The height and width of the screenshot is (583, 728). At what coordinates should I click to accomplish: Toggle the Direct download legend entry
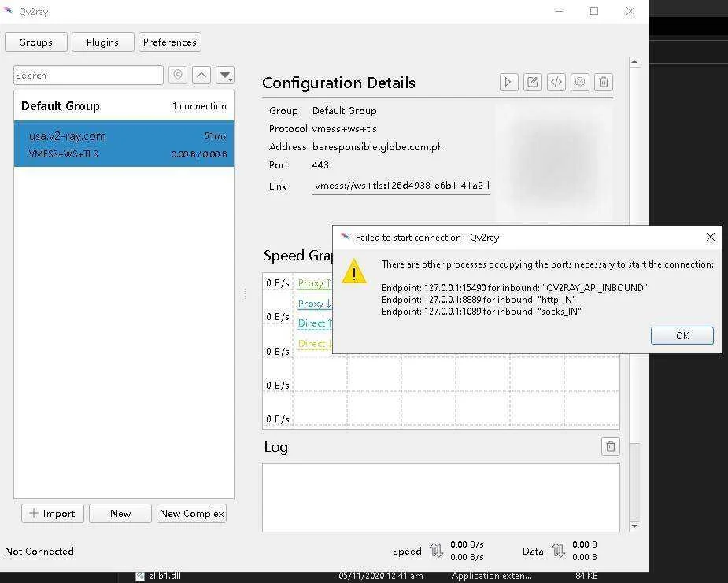(x=315, y=344)
